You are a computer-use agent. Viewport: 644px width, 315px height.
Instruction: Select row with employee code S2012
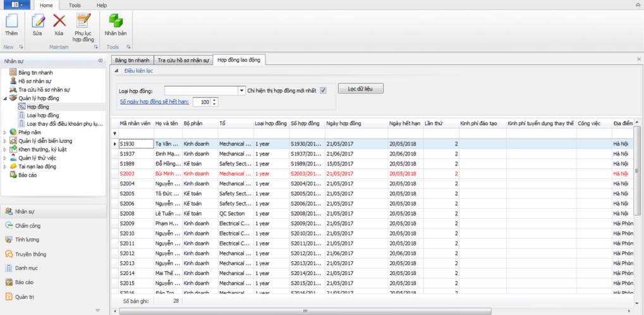click(373, 253)
